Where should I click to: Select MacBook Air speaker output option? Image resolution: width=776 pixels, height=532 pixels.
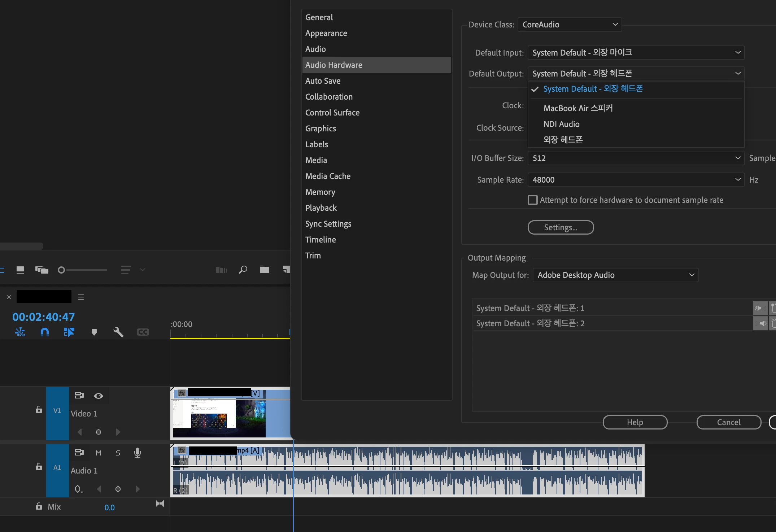point(578,108)
